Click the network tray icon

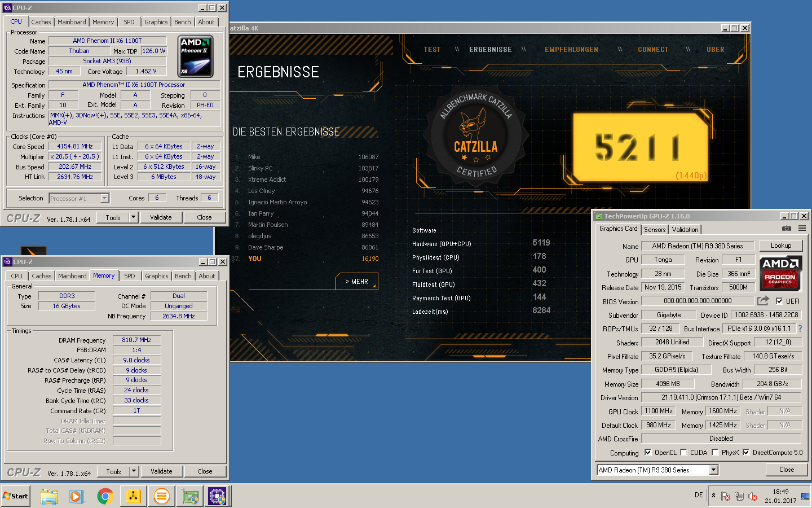(739, 497)
